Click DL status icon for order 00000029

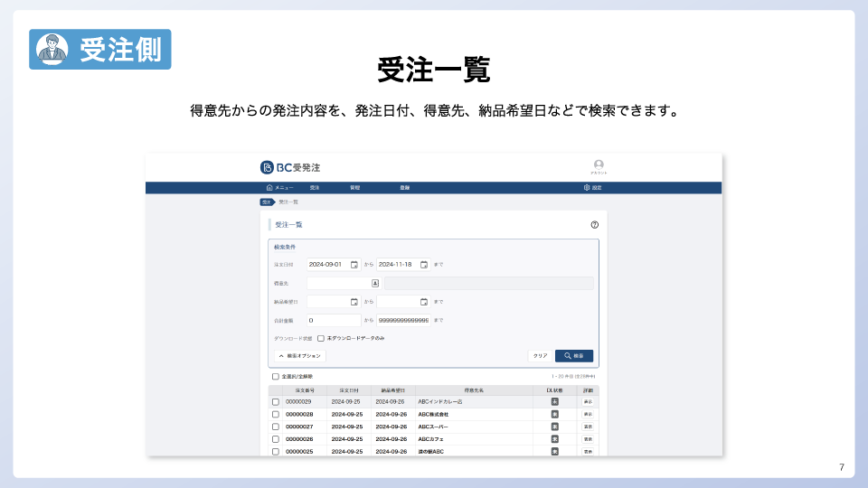pos(554,401)
